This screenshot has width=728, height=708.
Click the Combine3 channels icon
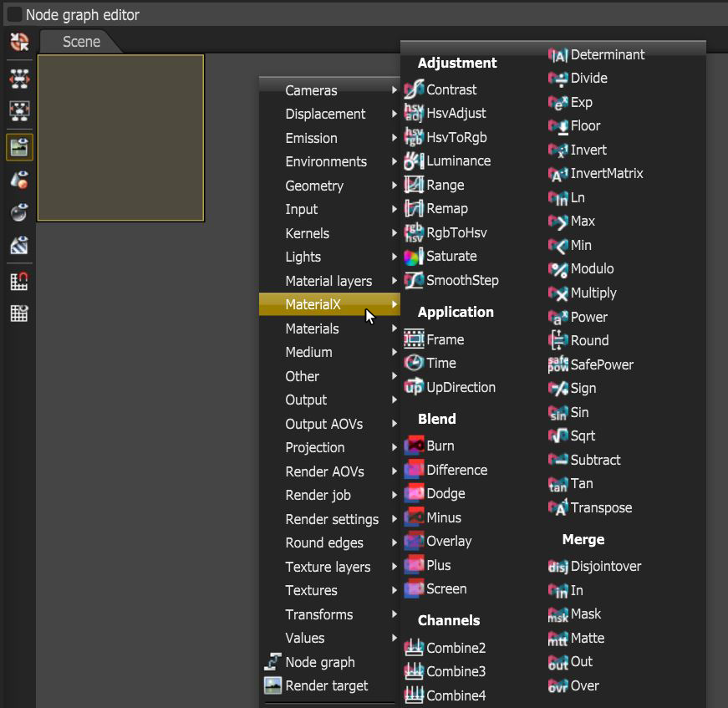(x=414, y=671)
